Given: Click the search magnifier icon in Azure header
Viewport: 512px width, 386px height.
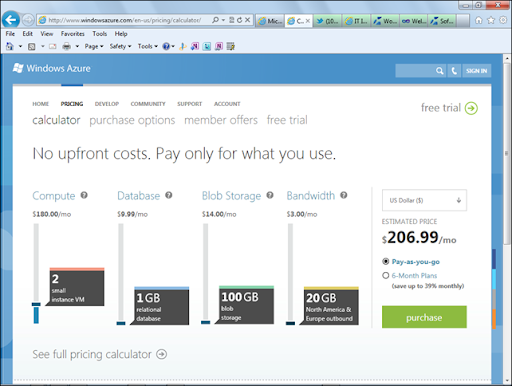Looking at the screenshot, I should [440, 71].
